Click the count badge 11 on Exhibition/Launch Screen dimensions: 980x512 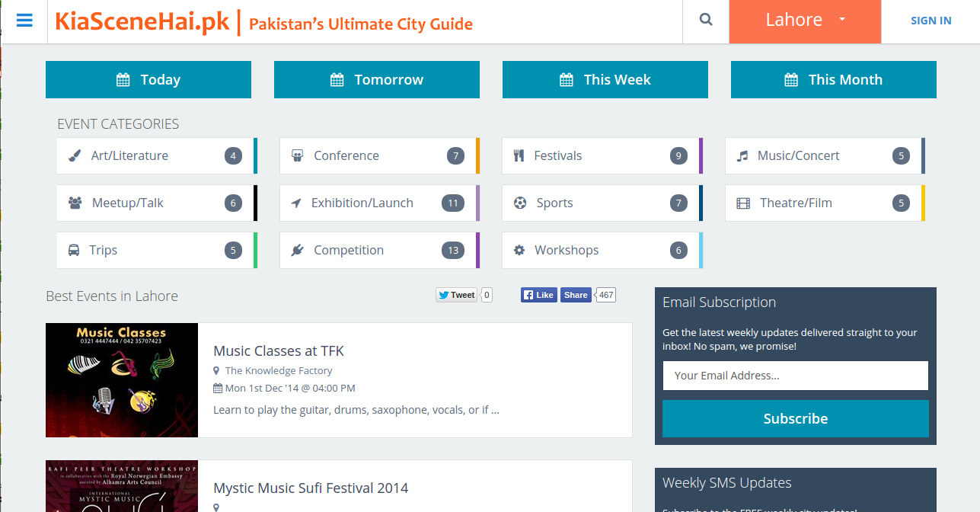453,203
